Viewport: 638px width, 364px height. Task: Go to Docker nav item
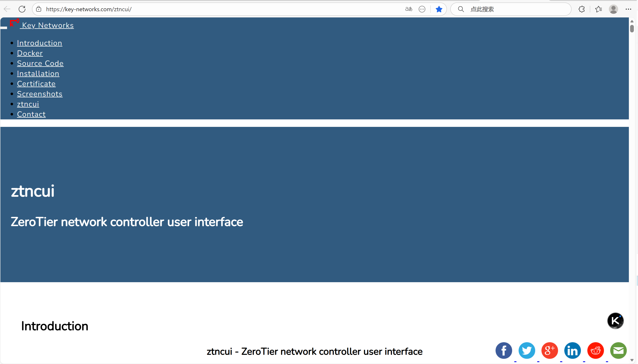click(x=30, y=53)
